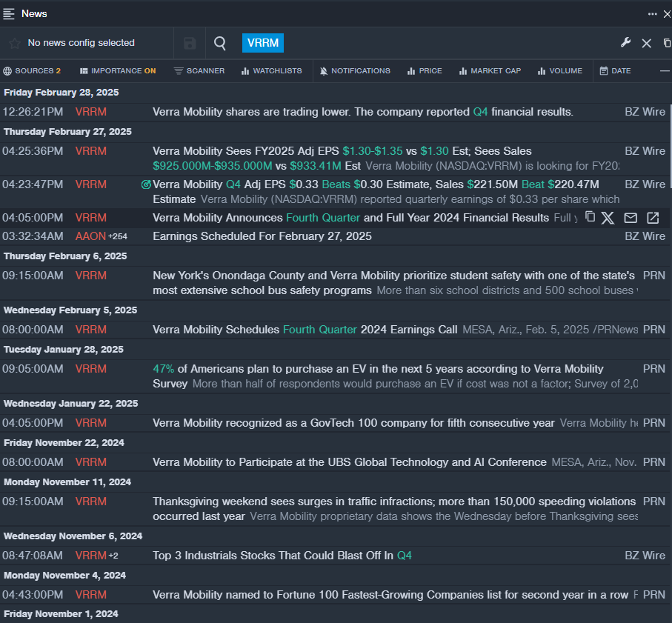This screenshot has height=623, width=672.
Task: Toggle the Scanner filter
Action: pos(199,71)
